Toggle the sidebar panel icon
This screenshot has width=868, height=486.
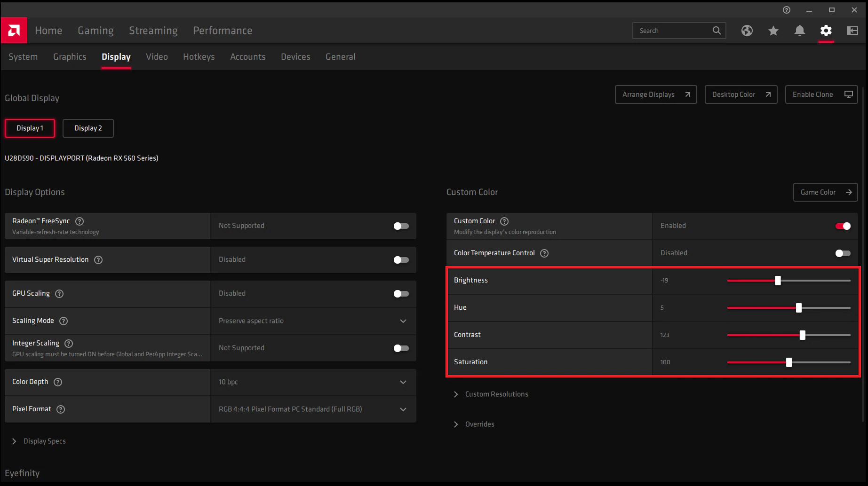852,31
